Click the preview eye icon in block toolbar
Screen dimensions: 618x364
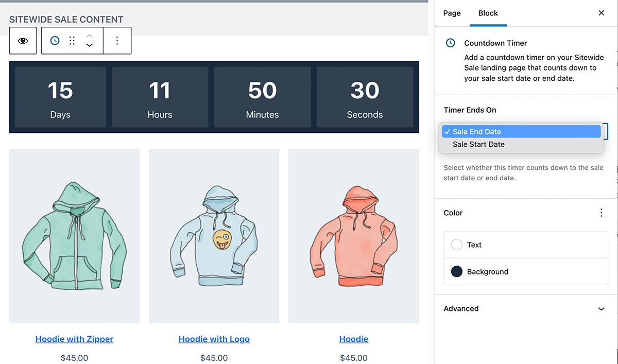pos(22,40)
